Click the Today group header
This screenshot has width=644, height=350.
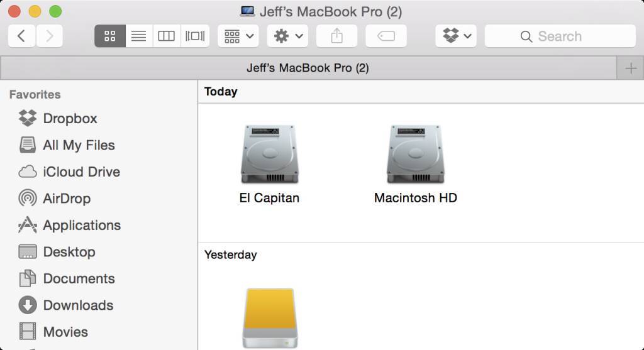(221, 92)
